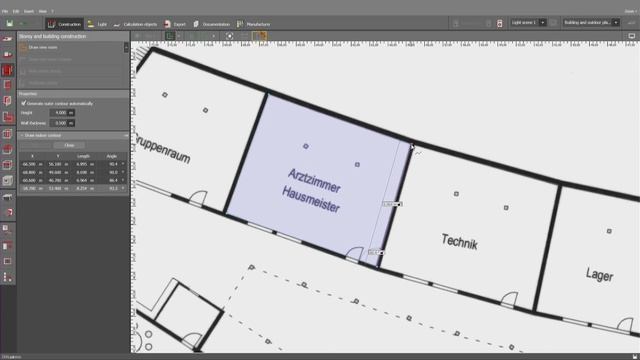Select the rectangle frame sidebar icon

coord(7,261)
